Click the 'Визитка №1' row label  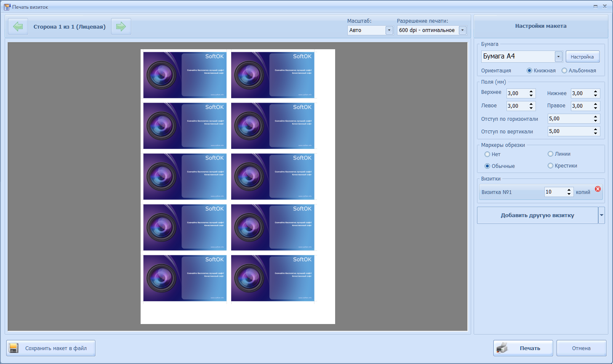496,192
